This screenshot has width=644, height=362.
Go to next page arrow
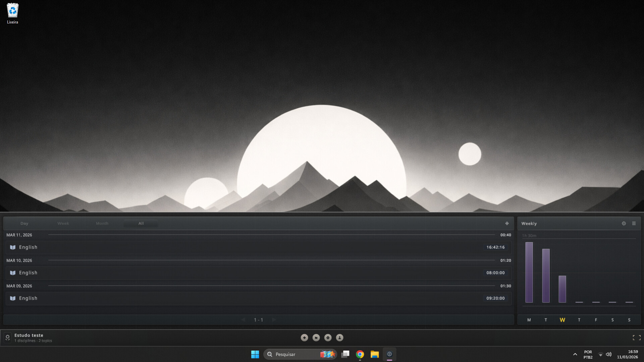[x=274, y=320]
